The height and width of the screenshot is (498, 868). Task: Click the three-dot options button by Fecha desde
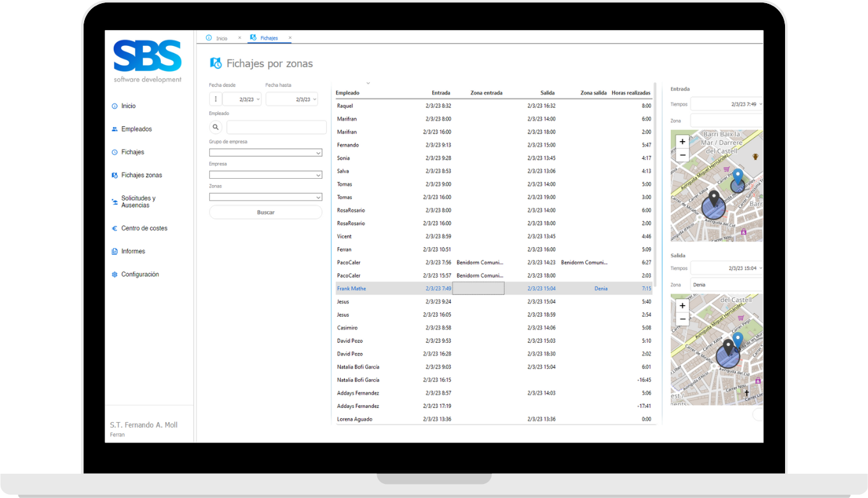tap(216, 99)
